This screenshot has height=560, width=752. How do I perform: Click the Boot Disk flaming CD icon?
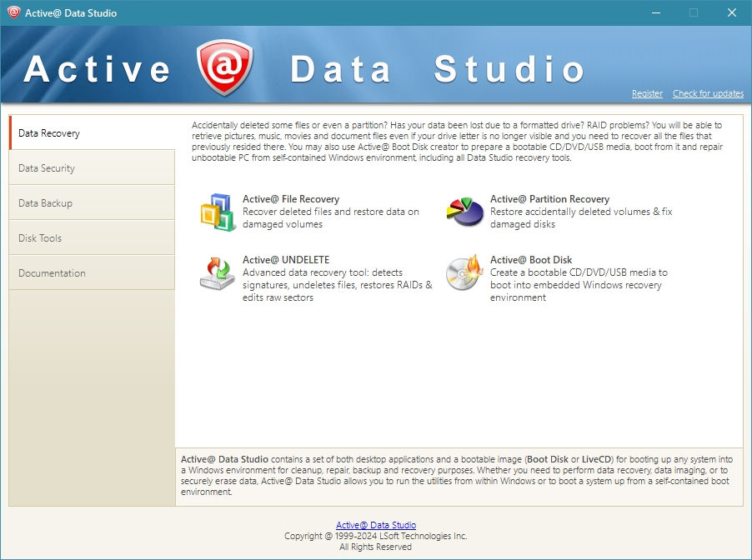[465, 272]
